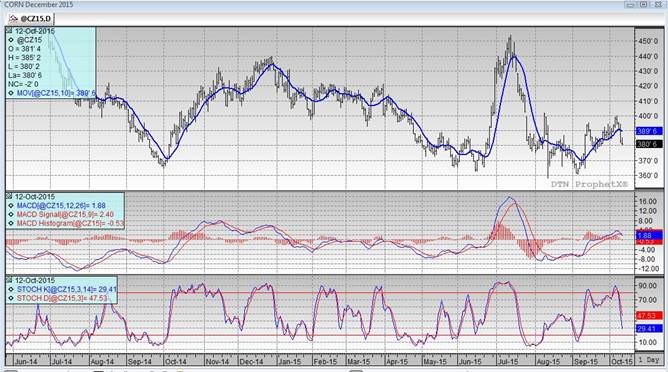Toggle the MACD pane legend box icon

coord(9,197)
